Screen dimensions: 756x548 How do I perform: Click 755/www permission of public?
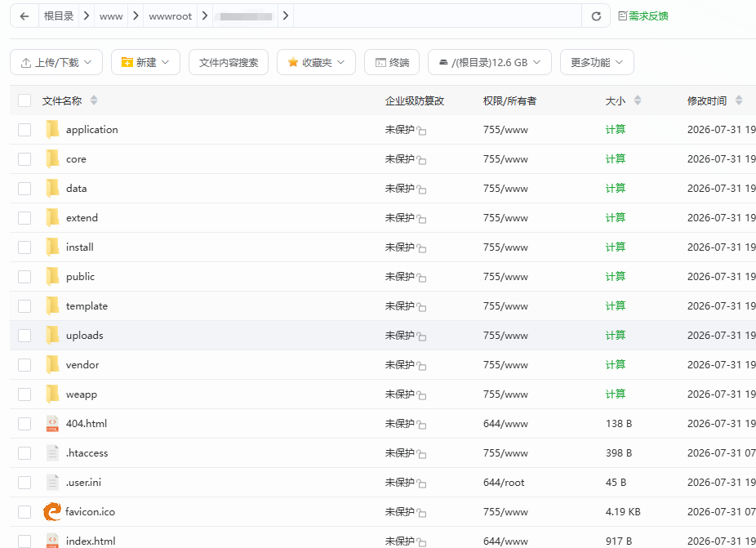tap(505, 277)
